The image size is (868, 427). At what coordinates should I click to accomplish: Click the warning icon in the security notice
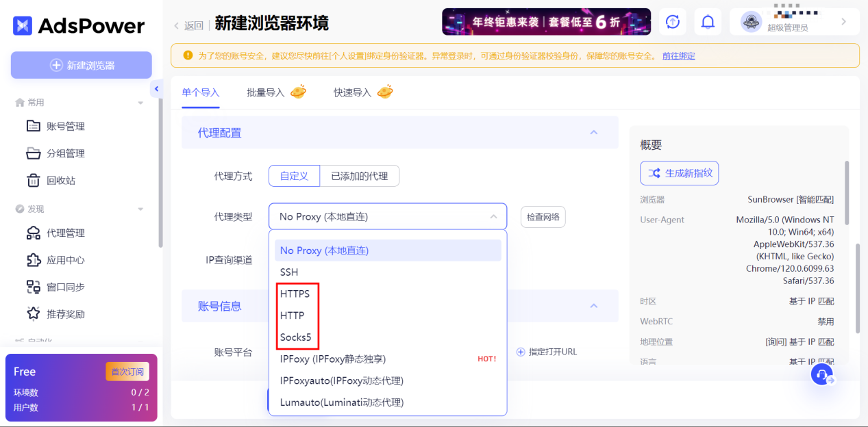(x=188, y=55)
